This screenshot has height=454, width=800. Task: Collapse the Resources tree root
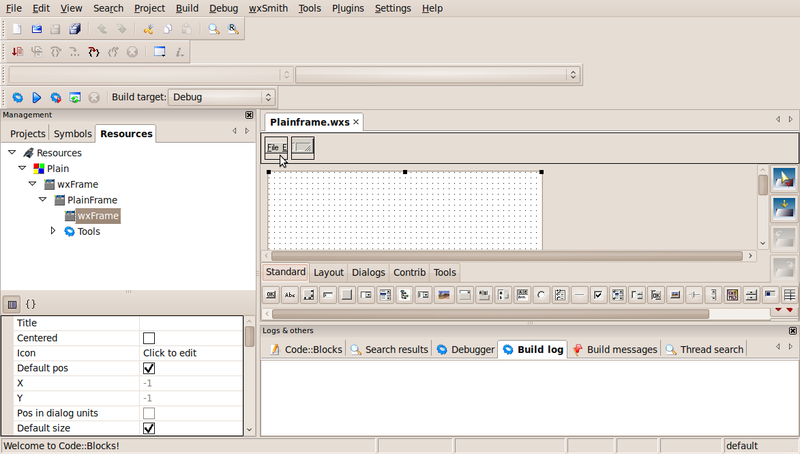click(12, 153)
